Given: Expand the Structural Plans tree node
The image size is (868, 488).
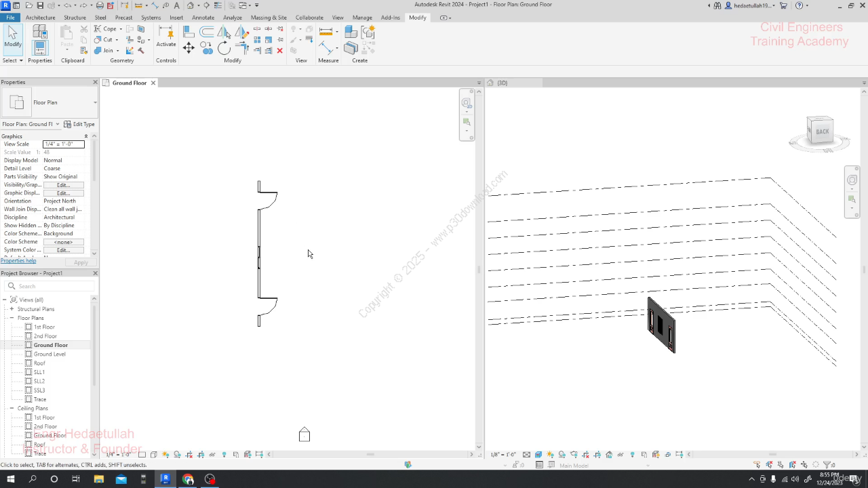Looking at the screenshot, I should 12,309.
